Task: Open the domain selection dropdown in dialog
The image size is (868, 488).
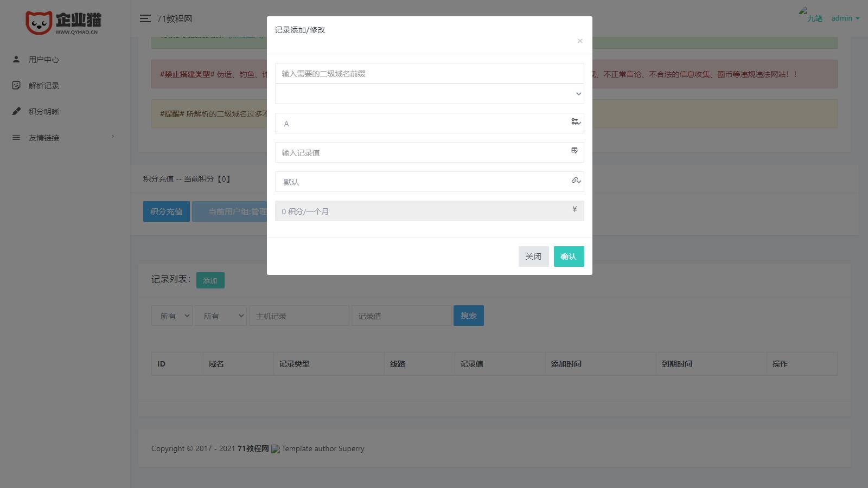Action: click(429, 94)
